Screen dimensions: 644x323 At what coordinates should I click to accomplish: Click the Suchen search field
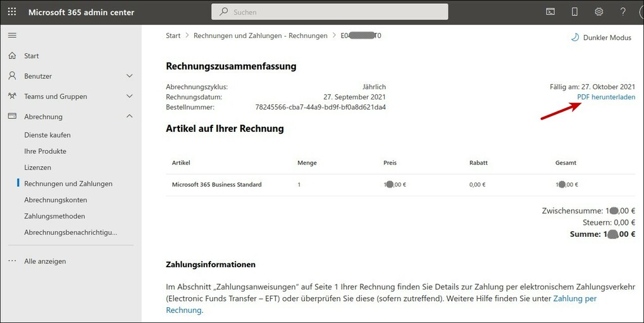330,12
